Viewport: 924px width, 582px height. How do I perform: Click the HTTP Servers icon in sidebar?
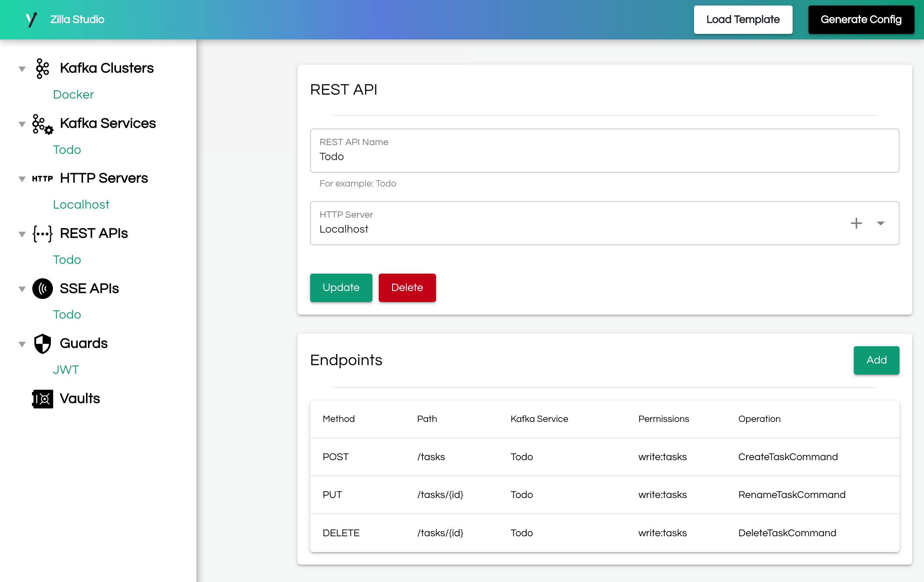(43, 178)
